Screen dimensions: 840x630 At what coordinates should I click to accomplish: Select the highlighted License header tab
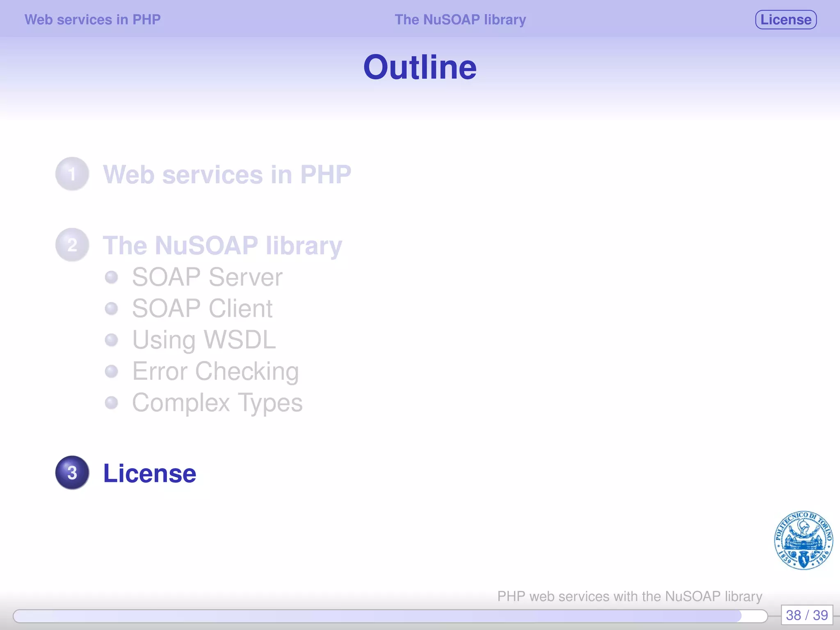pos(785,20)
